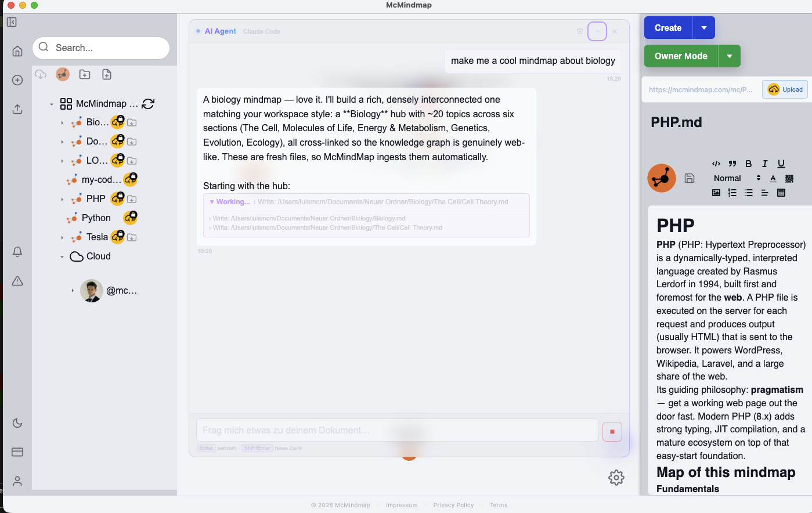
Task: Close the AI Agent panel
Action: pos(615,31)
